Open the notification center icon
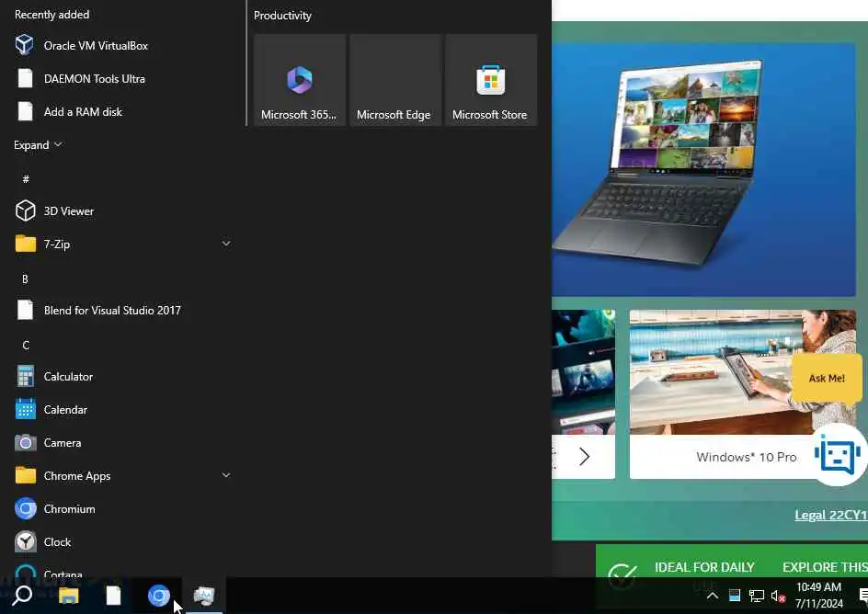Image resolution: width=868 pixels, height=614 pixels. click(862, 596)
